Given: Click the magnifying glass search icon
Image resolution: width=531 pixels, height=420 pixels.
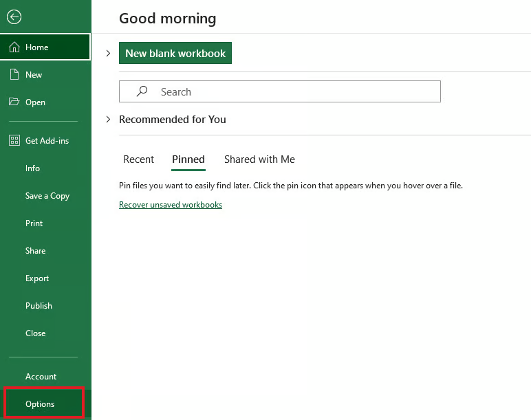Looking at the screenshot, I should 142,91.
